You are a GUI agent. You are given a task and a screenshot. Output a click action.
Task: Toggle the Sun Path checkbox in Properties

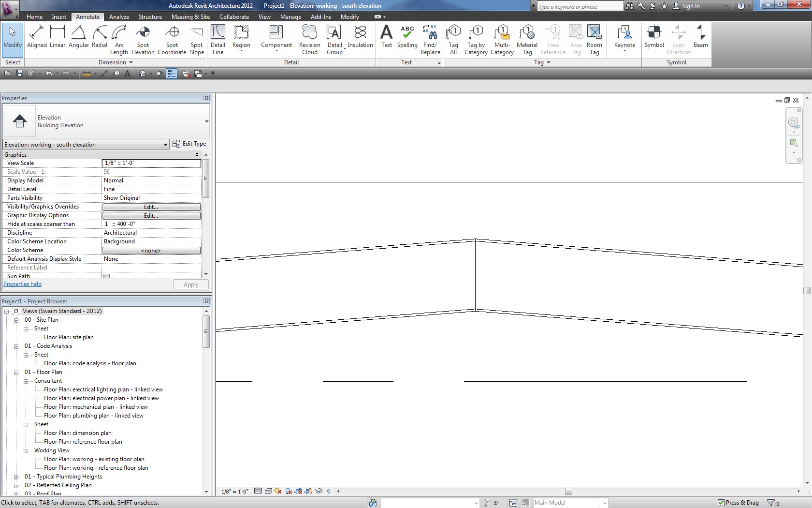pos(106,276)
